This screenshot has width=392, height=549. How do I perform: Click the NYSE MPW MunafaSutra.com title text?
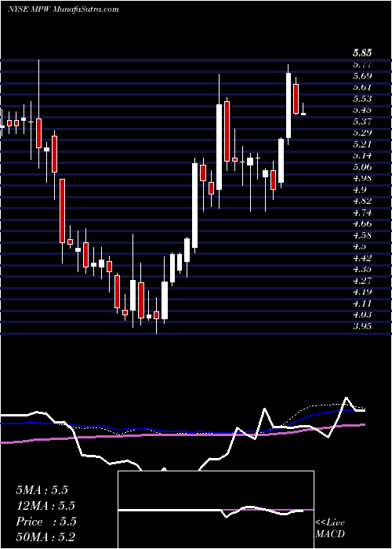click(63, 9)
